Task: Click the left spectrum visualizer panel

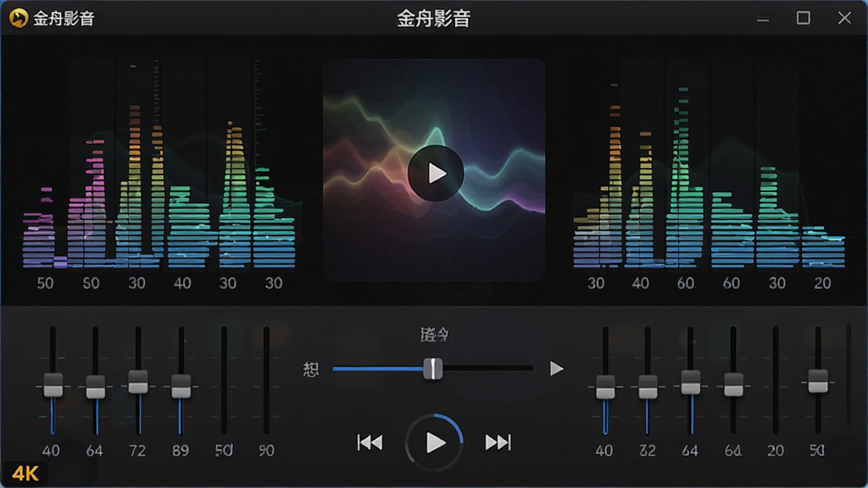Action: 159,165
